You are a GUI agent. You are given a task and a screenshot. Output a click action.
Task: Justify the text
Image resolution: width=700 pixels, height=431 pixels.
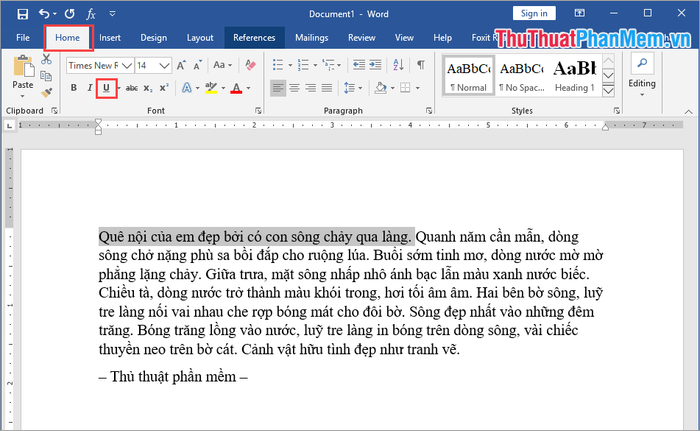pos(327,88)
